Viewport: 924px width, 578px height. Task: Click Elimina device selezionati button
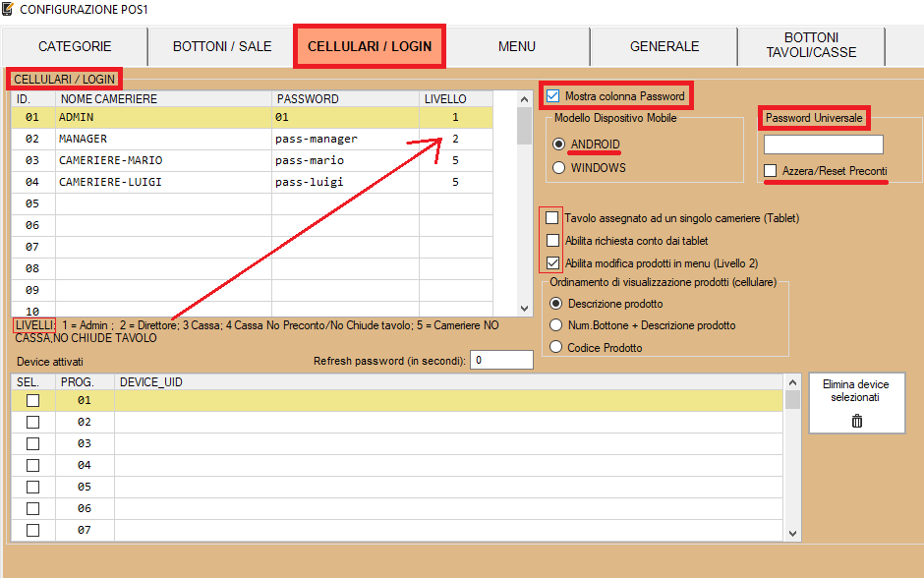(x=857, y=403)
